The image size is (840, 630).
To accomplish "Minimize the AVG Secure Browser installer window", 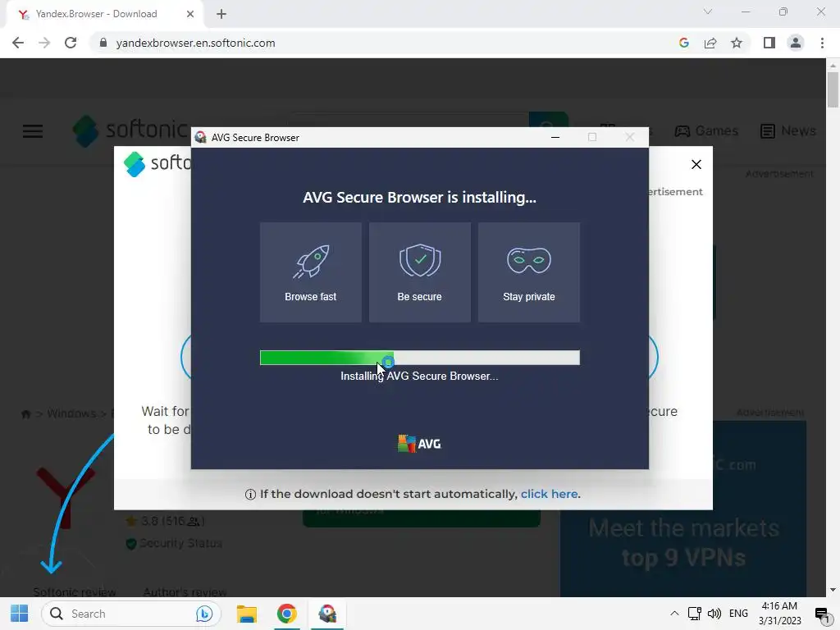I will [555, 138].
